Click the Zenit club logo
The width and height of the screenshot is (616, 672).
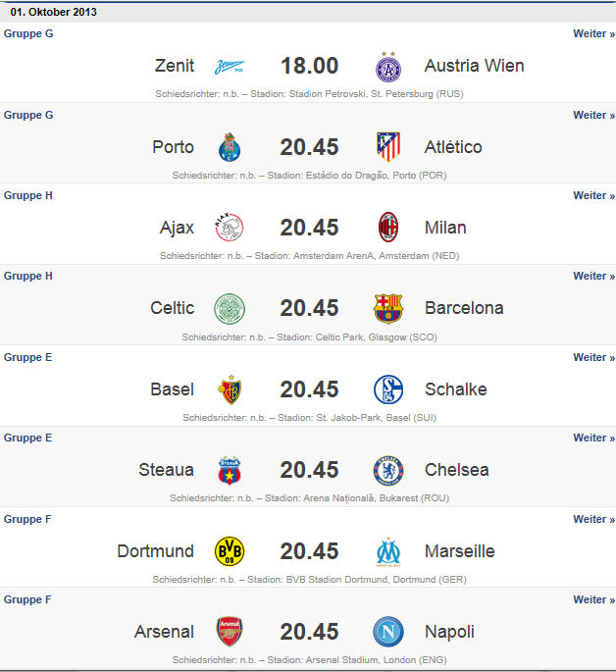tap(230, 67)
